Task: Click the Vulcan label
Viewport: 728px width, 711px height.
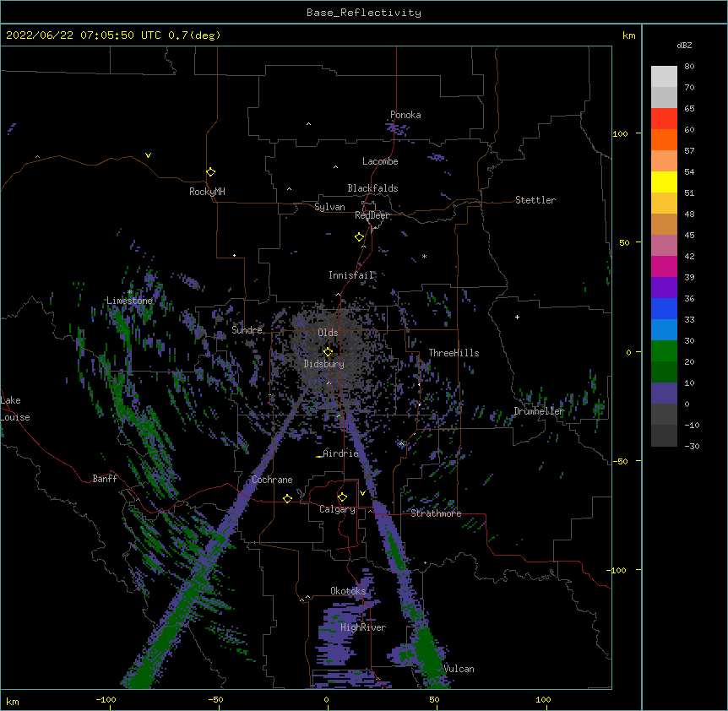Action: point(459,669)
